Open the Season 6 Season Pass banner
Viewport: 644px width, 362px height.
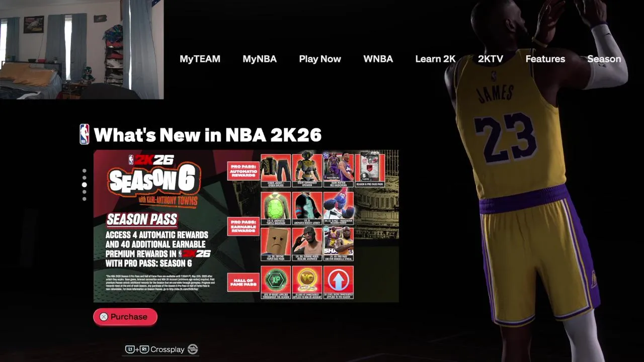click(246, 226)
